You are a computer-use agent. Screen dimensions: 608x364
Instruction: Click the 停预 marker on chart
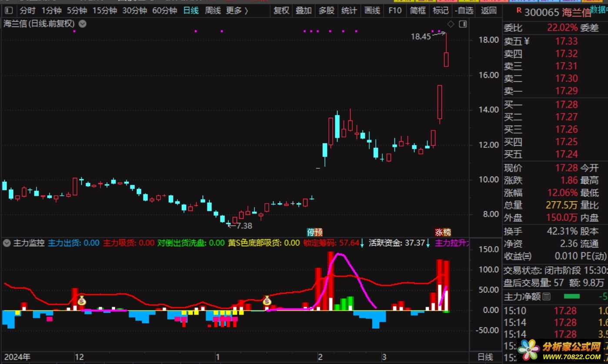point(315,232)
